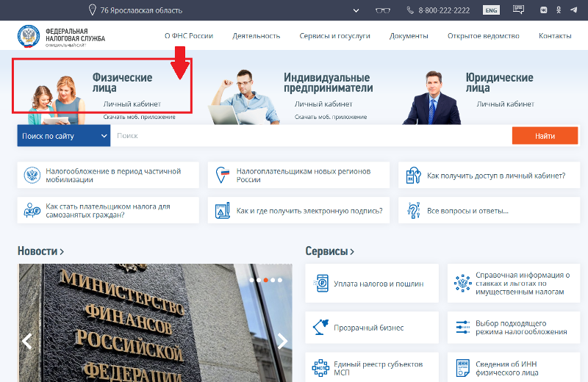This screenshot has width=588, height=382.
Task: Go to previous news slide arrow
Action: [26, 341]
